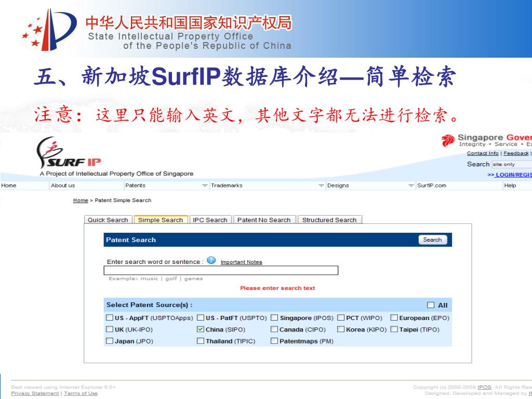532x399 pixels.
Task: Open the Help menu item
Action: coord(510,185)
